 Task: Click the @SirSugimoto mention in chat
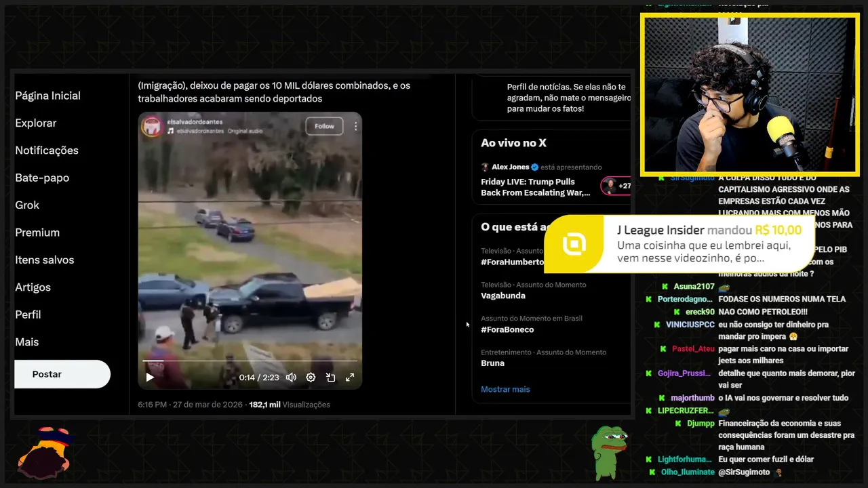[x=744, y=472]
